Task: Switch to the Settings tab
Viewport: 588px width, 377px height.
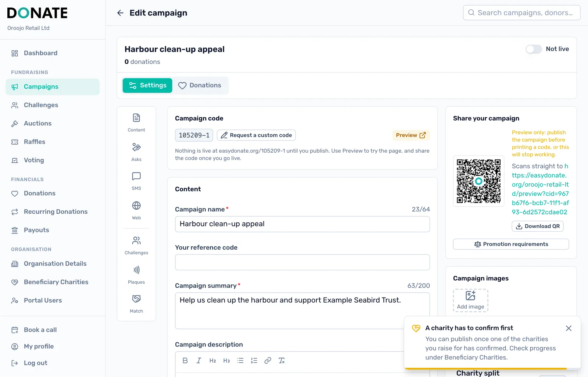Action: click(x=147, y=85)
